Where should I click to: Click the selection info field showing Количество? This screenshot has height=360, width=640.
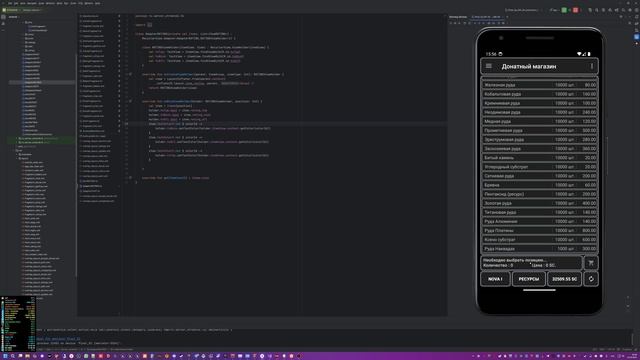tap(531, 263)
